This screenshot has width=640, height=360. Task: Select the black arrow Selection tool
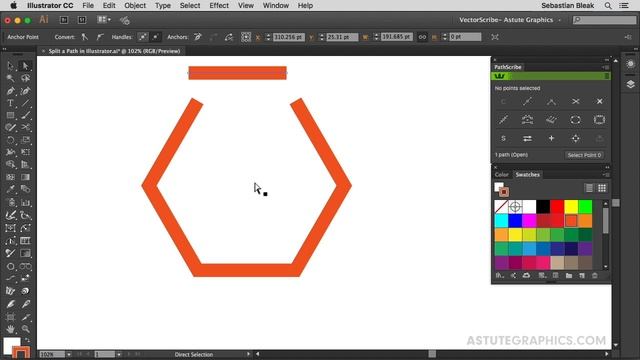point(11,66)
